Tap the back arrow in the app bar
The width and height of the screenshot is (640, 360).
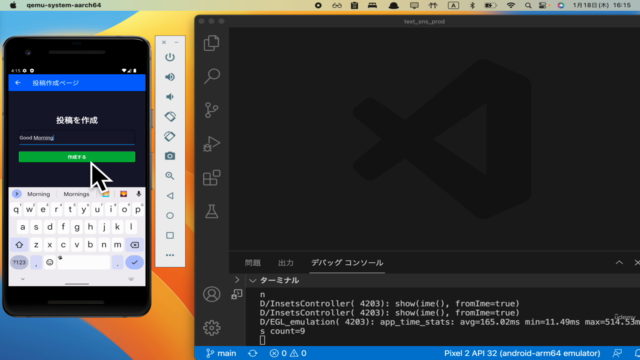pyautogui.click(x=18, y=83)
